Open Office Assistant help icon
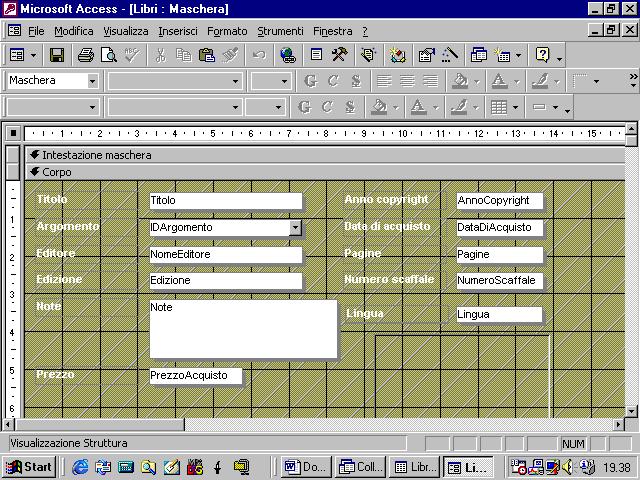Screen dimensions: 640x480 pos(542,55)
